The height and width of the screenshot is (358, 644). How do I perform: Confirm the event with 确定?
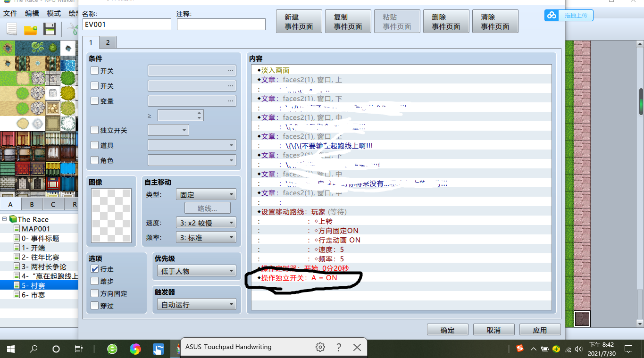coord(448,330)
